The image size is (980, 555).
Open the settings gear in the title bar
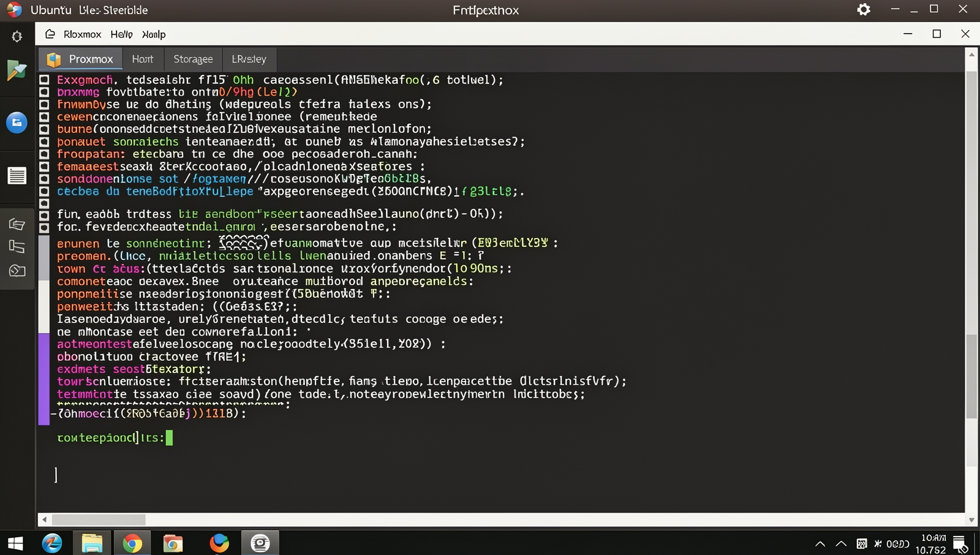click(x=864, y=10)
